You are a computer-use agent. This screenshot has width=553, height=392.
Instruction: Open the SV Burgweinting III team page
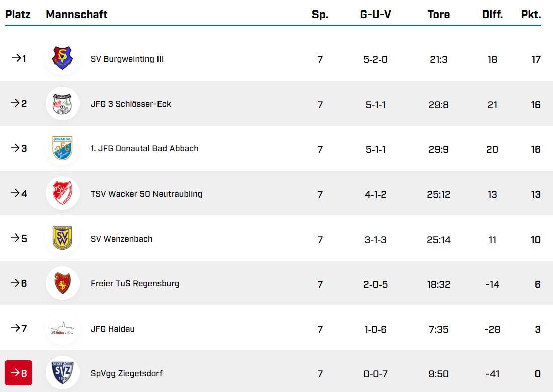[127, 59]
